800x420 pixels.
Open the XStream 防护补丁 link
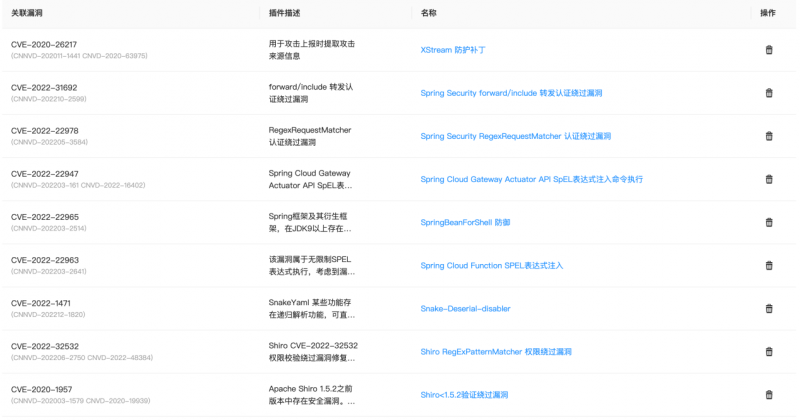453,50
